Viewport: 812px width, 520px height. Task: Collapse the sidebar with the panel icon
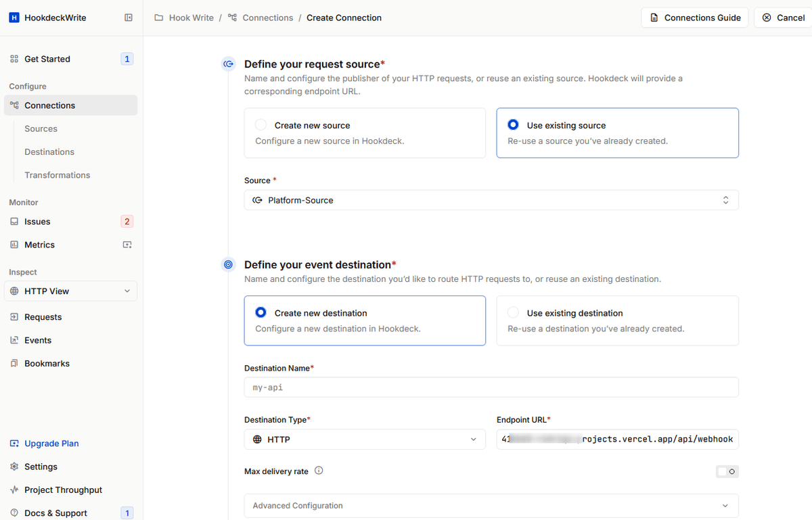click(128, 18)
